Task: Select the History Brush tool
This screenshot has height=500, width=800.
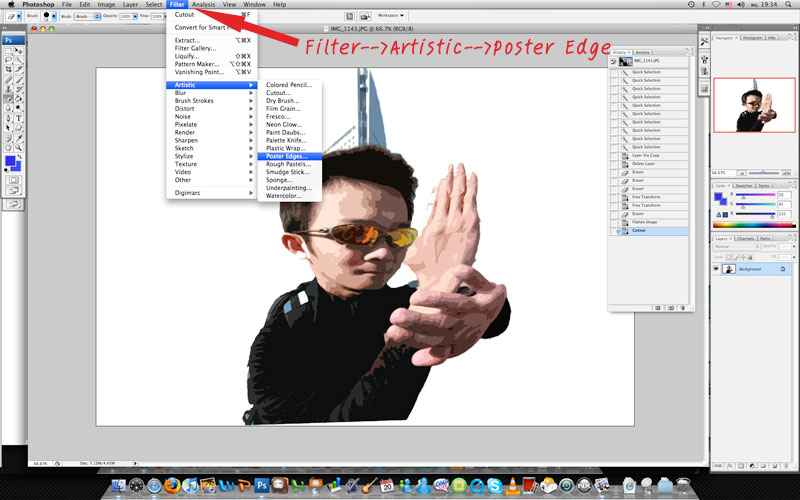Action: coord(19,89)
